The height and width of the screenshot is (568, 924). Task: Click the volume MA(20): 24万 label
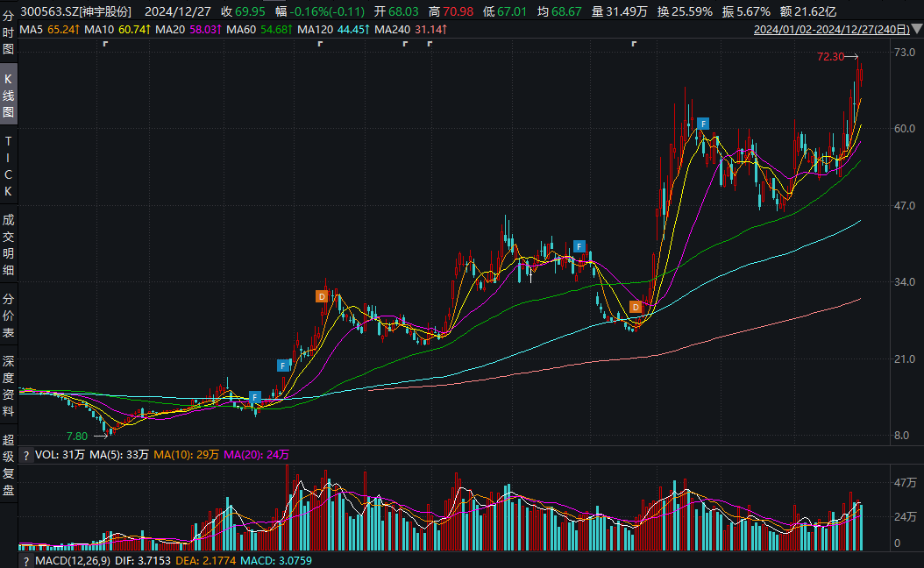(x=256, y=455)
